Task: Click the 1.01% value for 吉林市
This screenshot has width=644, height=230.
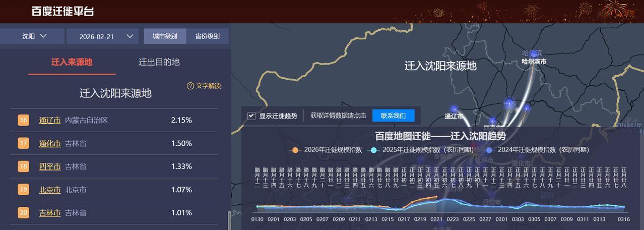Action: [x=181, y=213]
